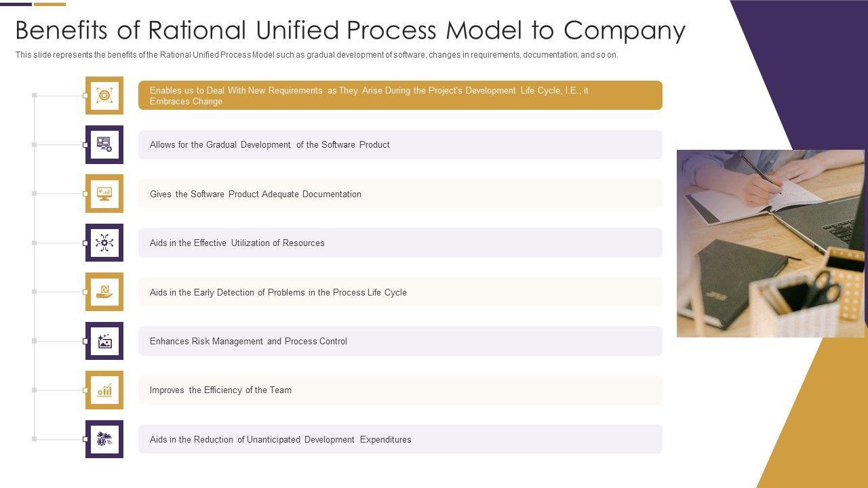Screen dimensions: 868x488
Task: Select the gold 'Enables us to Deal With New Requirements' box
Action: 400,96
